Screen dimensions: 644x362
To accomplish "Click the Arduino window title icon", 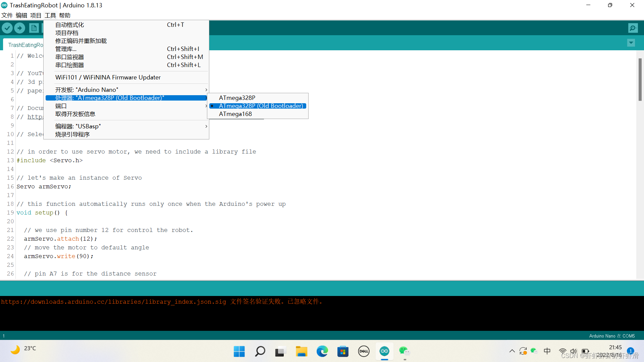I will pyautogui.click(x=4, y=5).
